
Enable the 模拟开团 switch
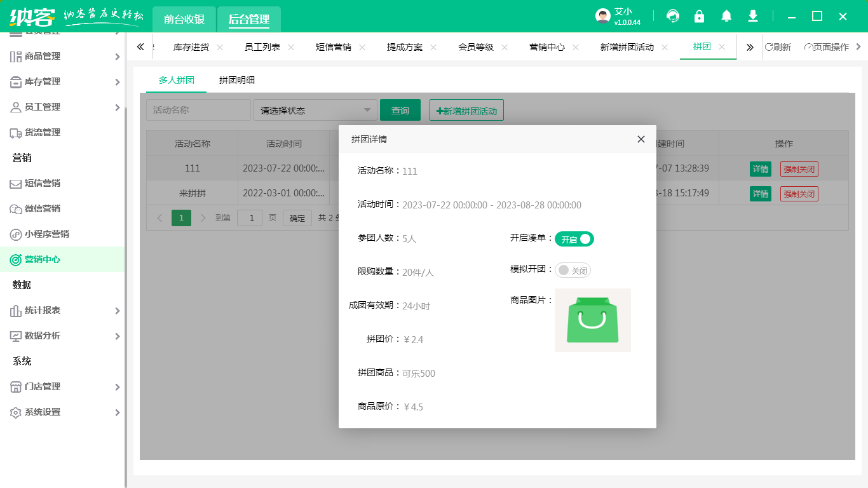tap(573, 271)
